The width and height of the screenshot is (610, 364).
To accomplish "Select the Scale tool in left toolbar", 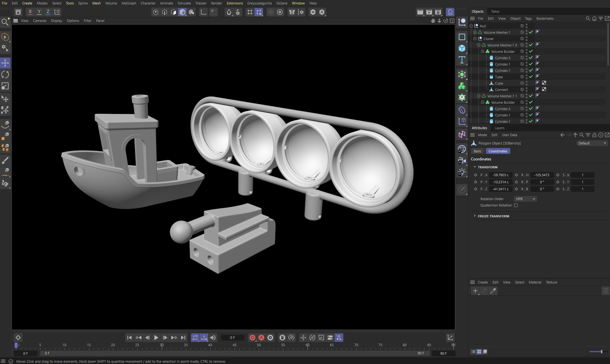I will tap(5, 86).
